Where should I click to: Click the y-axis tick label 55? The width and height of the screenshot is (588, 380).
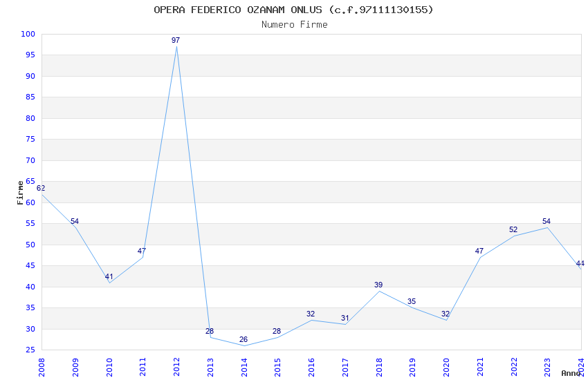point(30,223)
